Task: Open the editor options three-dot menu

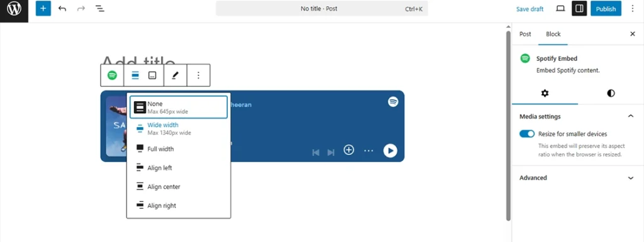Action: (x=633, y=9)
